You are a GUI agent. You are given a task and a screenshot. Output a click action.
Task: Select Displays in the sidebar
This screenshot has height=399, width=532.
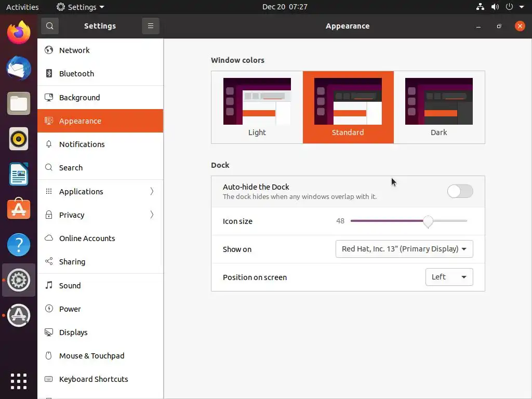[x=100, y=332]
